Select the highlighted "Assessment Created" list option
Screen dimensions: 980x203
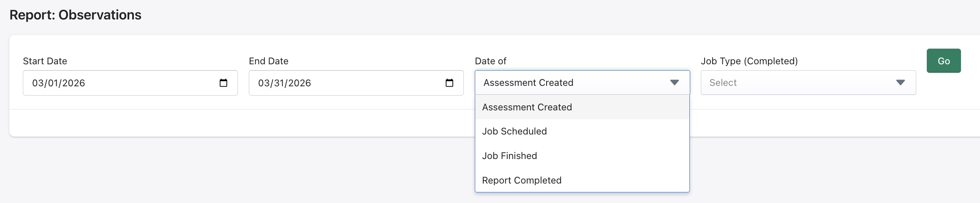tap(527, 107)
